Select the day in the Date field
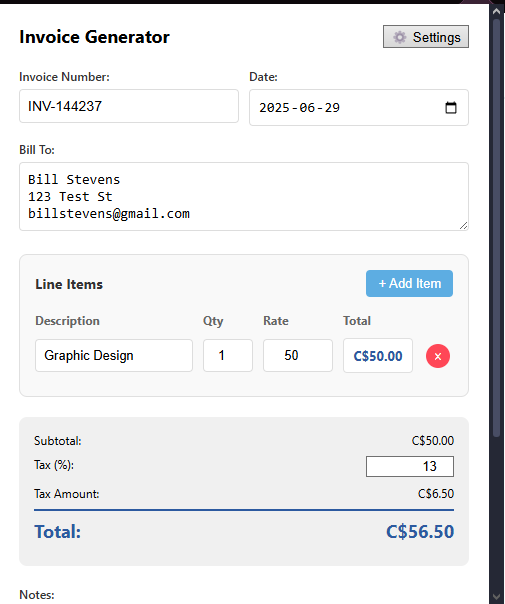The image size is (505, 604). click(332, 108)
